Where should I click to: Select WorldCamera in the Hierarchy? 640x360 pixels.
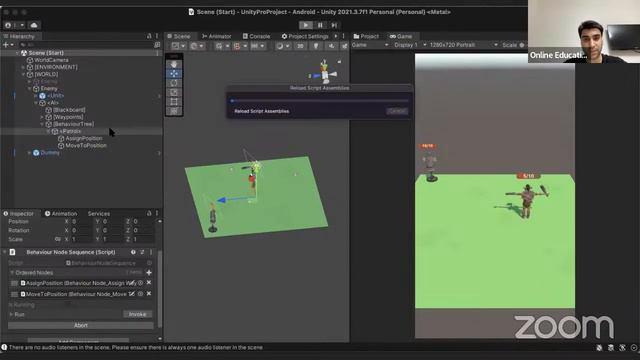51,60
